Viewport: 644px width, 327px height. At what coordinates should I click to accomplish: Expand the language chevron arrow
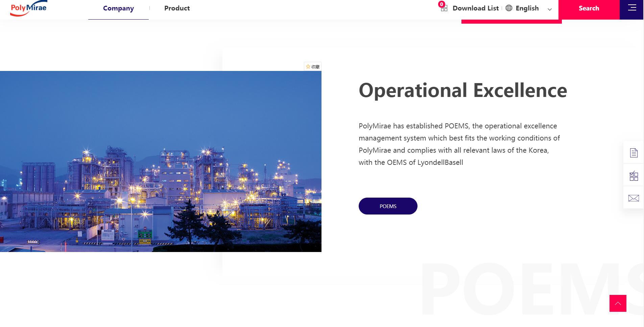(550, 9)
